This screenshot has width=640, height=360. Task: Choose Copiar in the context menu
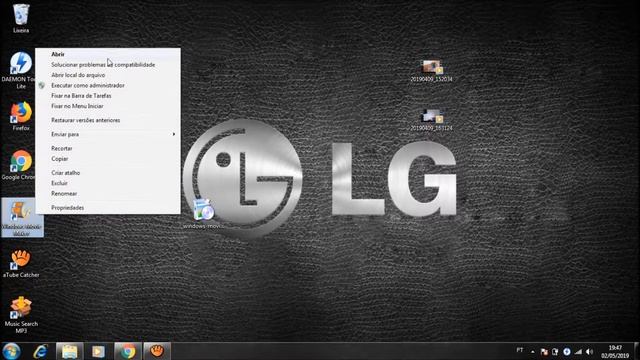pyautogui.click(x=108, y=158)
